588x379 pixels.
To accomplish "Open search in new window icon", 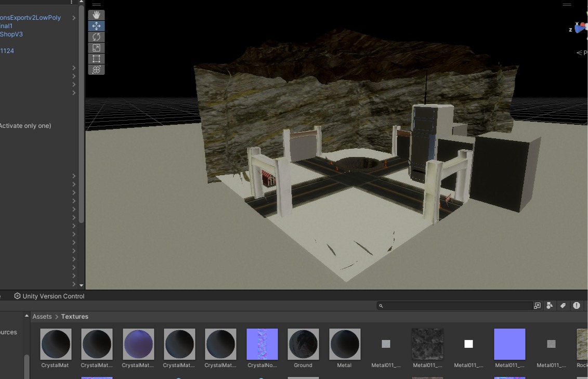I will [x=537, y=306].
